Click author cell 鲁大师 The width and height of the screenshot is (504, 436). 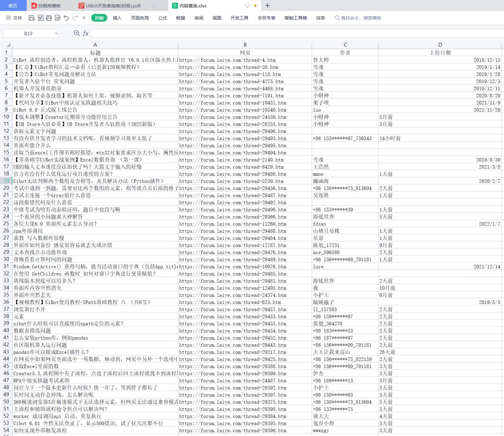tap(345, 60)
